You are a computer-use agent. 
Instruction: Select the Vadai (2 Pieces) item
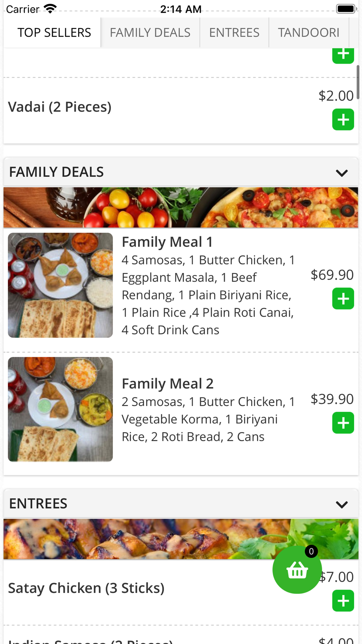60,107
